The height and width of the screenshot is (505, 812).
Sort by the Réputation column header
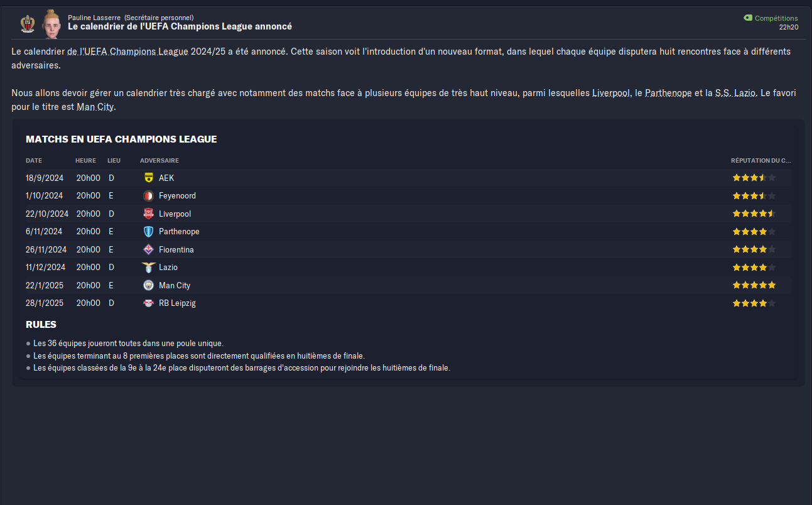point(761,161)
